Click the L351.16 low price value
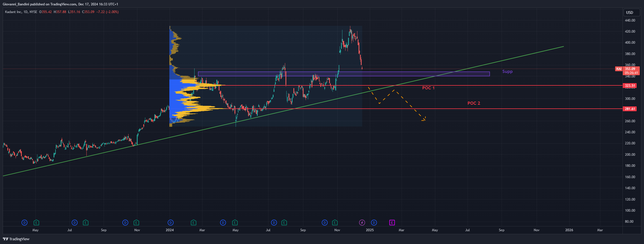644x244 pixels. click(x=74, y=12)
